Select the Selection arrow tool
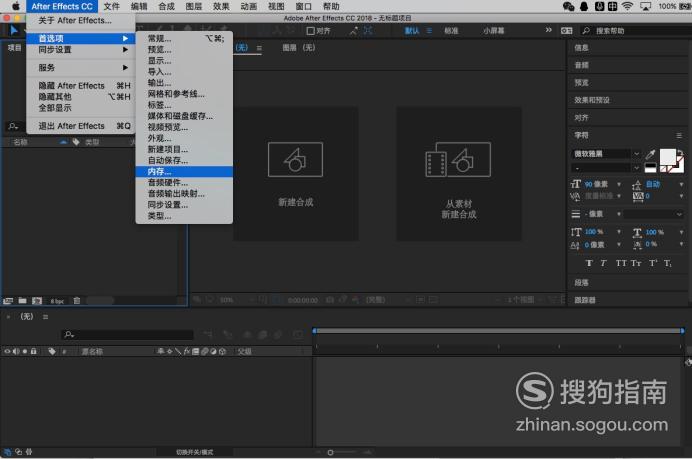Image resolution: width=692 pixels, height=459 pixels. pos(14,30)
